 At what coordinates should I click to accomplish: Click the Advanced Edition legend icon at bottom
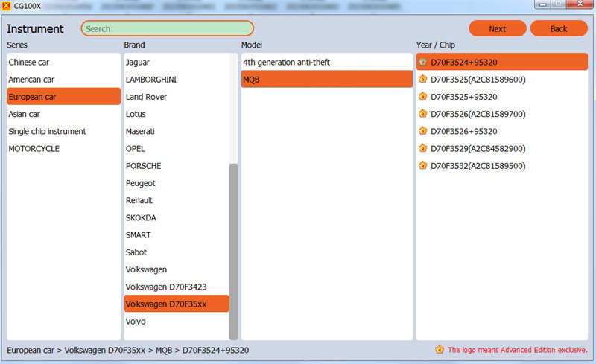click(440, 350)
